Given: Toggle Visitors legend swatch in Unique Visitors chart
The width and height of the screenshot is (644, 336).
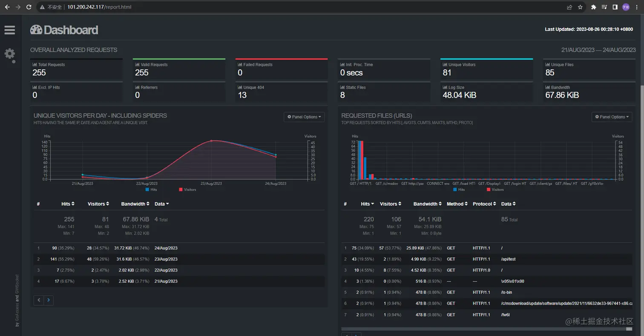Looking at the screenshot, I should tap(181, 190).
